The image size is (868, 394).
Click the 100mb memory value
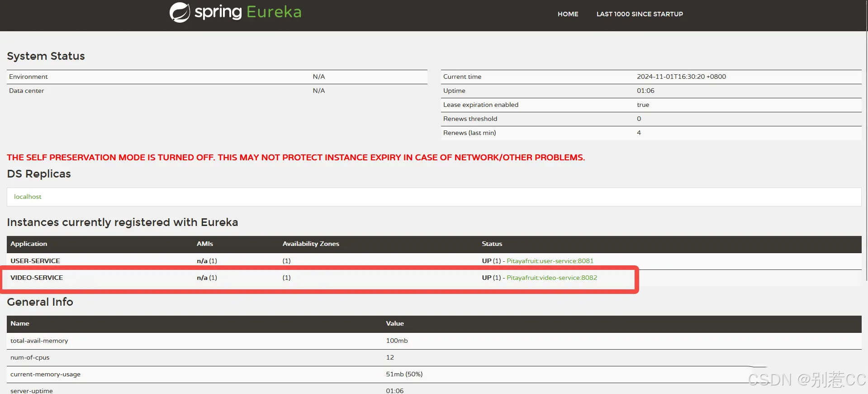(x=397, y=341)
